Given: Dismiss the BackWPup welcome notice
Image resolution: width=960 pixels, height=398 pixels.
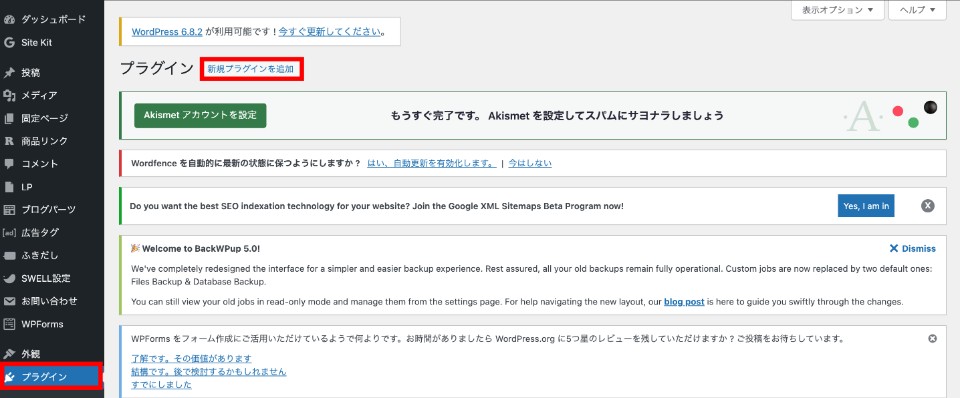Looking at the screenshot, I should click(912, 249).
